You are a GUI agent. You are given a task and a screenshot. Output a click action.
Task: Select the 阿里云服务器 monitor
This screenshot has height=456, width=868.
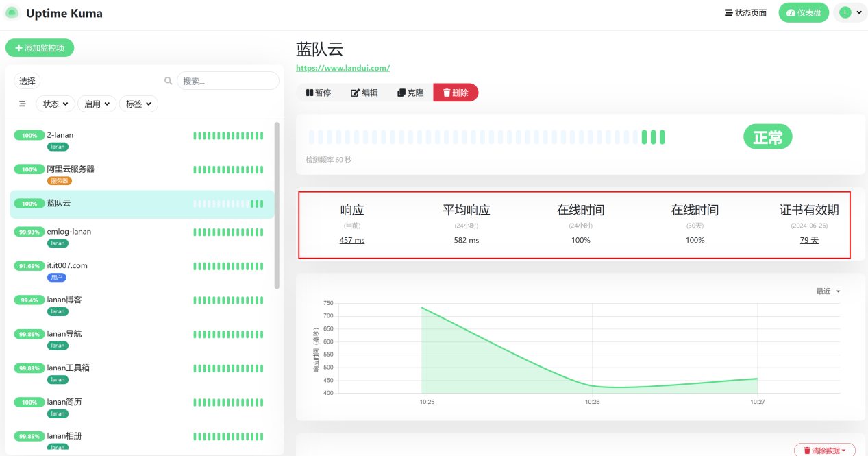coord(142,174)
